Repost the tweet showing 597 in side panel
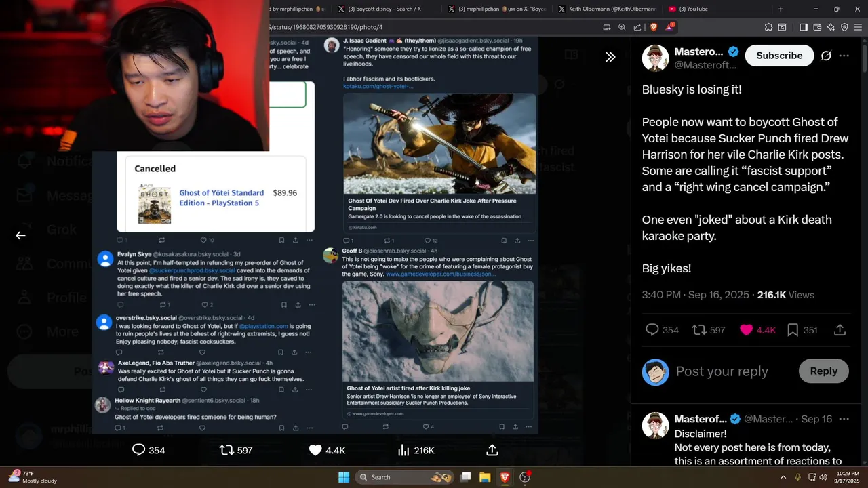This screenshot has height=488, width=868. [x=708, y=330]
